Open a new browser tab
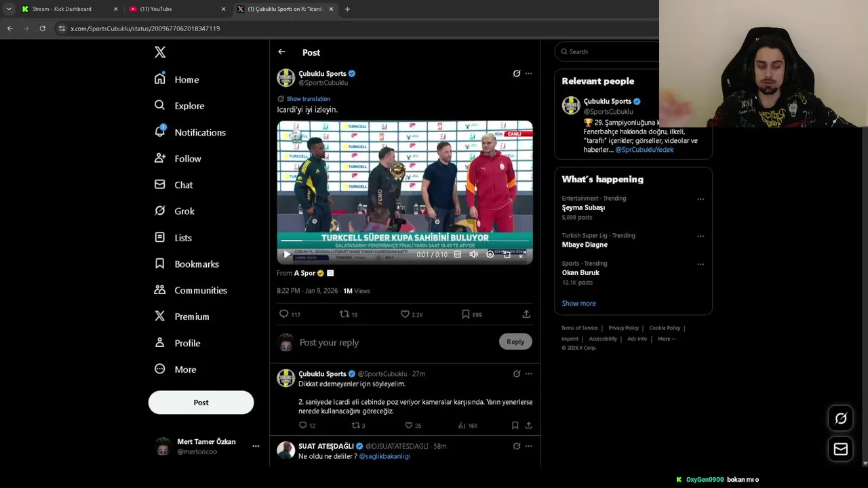This screenshot has width=868, height=488. tap(347, 9)
